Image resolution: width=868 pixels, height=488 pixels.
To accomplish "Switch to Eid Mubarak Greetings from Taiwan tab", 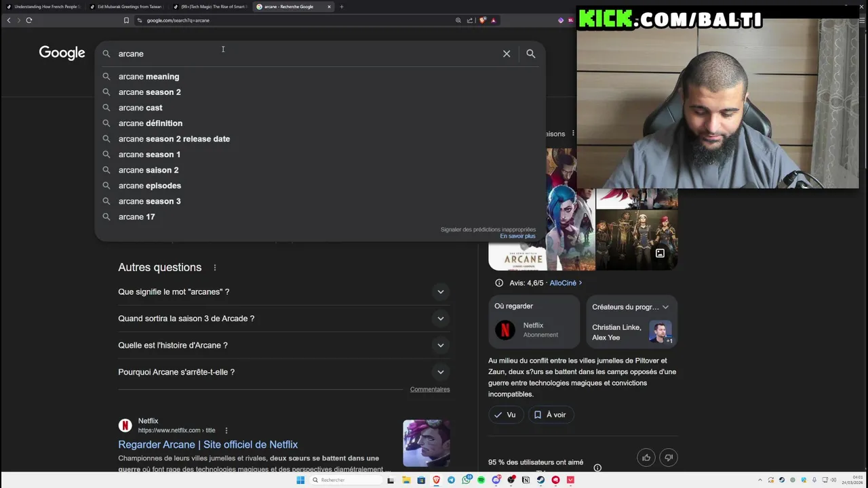I will tap(125, 7).
